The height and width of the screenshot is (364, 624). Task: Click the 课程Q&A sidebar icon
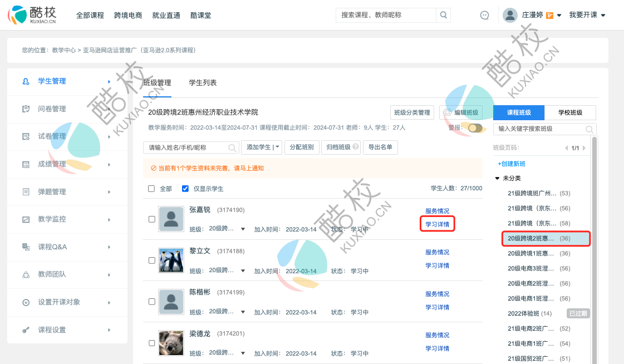(x=26, y=247)
